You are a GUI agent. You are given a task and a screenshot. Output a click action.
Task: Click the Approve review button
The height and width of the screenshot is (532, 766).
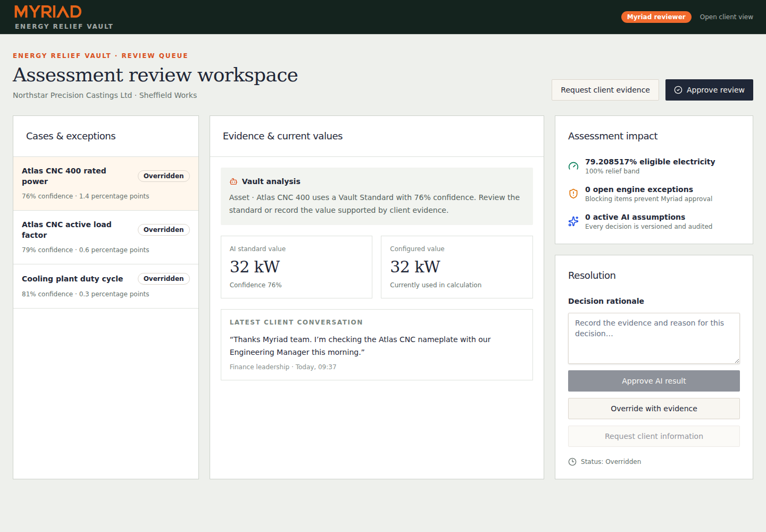pos(709,90)
